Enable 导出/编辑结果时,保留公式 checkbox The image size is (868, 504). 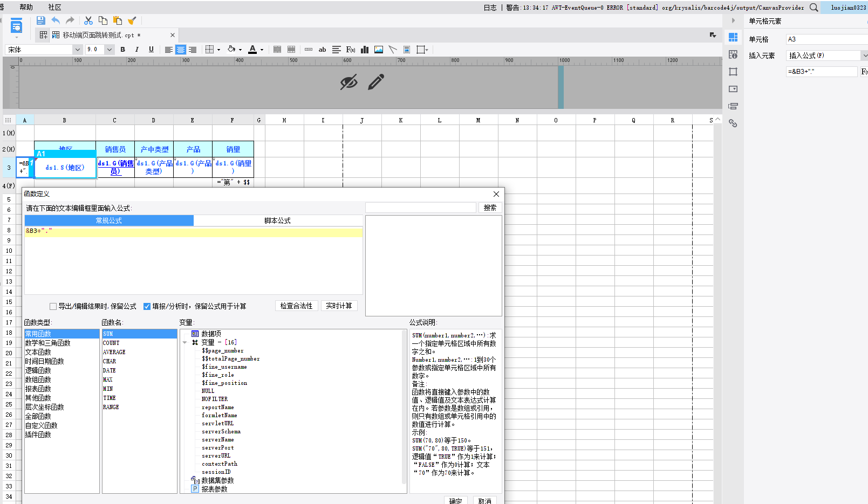53,306
